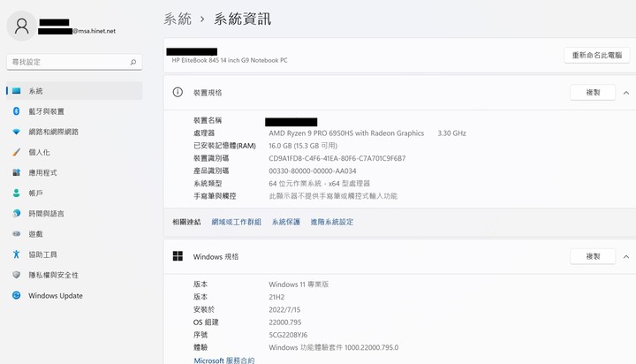Click product ID 00330-80000-00000-AA034

coord(313,171)
